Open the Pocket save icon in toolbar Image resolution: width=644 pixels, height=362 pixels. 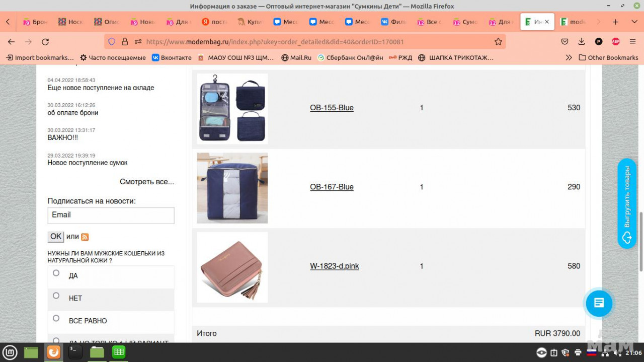coord(565,42)
